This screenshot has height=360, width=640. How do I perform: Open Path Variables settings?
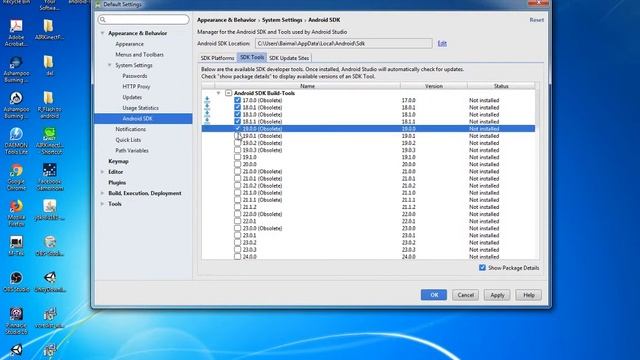click(132, 150)
